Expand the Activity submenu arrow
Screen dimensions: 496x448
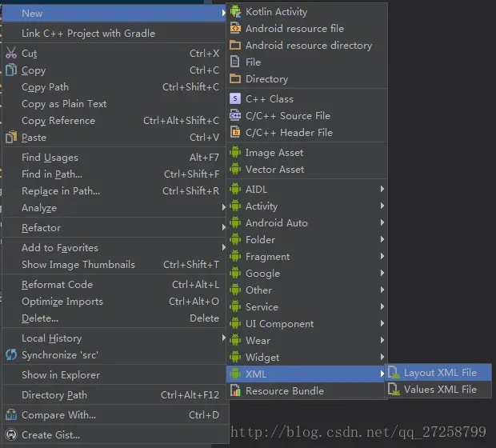[x=382, y=206]
